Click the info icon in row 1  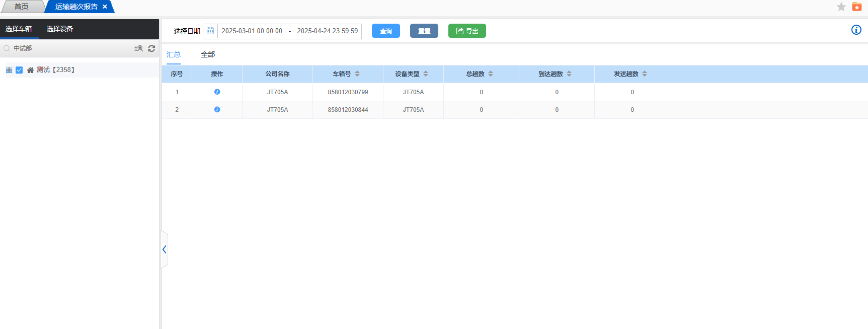tap(217, 92)
